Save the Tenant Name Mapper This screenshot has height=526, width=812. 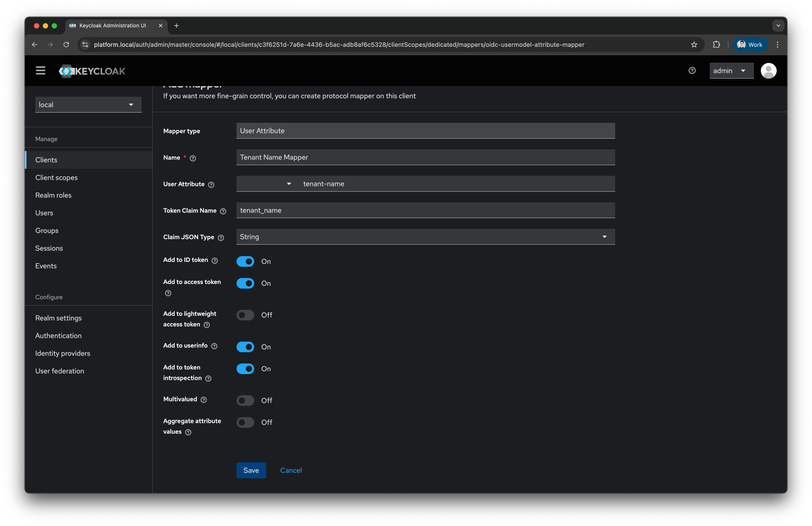[x=251, y=470]
